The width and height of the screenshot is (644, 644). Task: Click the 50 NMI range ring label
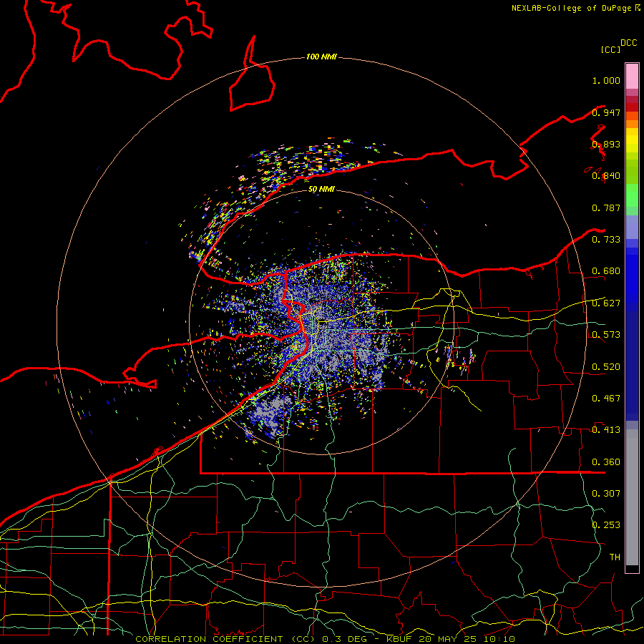point(321,189)
